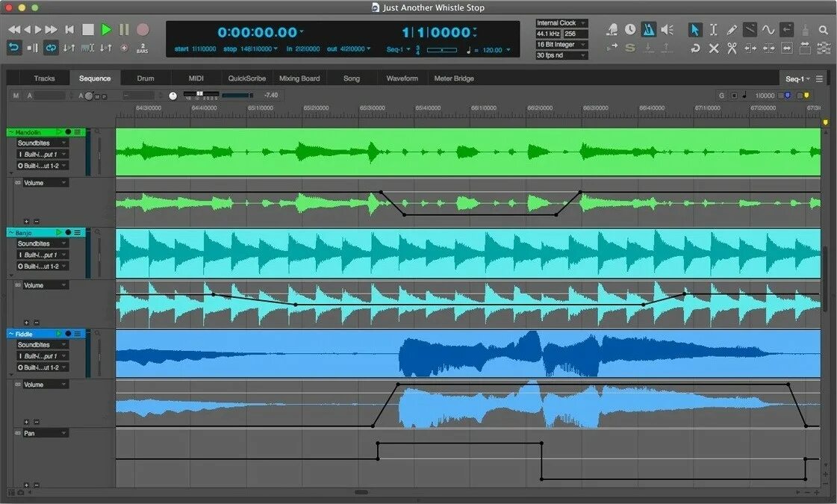The height and width of the screenshot is (504, 837).
Task: Adjust the blue tempo slider
Action: pos(444,51)
